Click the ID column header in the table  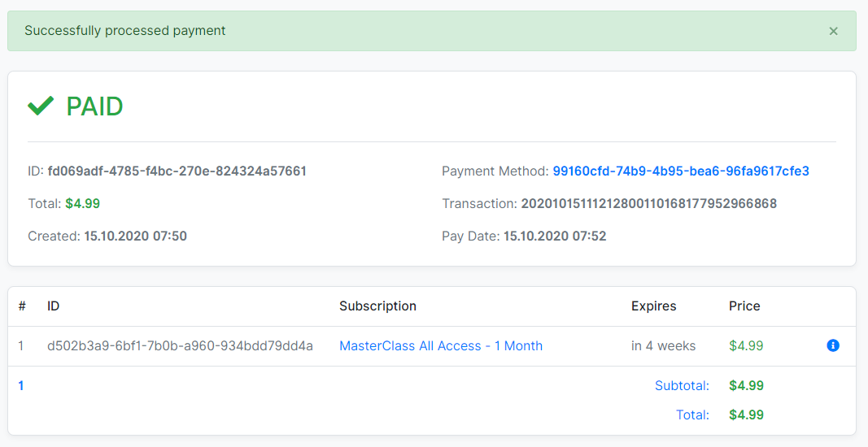(x=53, y=306)
